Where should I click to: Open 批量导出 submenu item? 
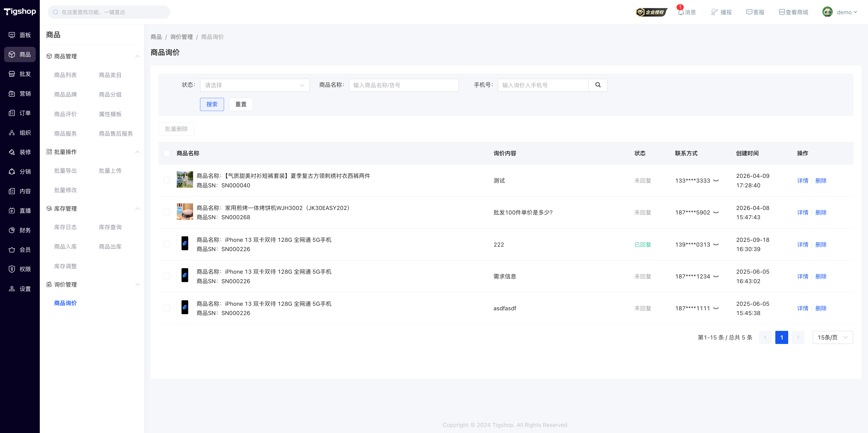[x=65, y=171]
